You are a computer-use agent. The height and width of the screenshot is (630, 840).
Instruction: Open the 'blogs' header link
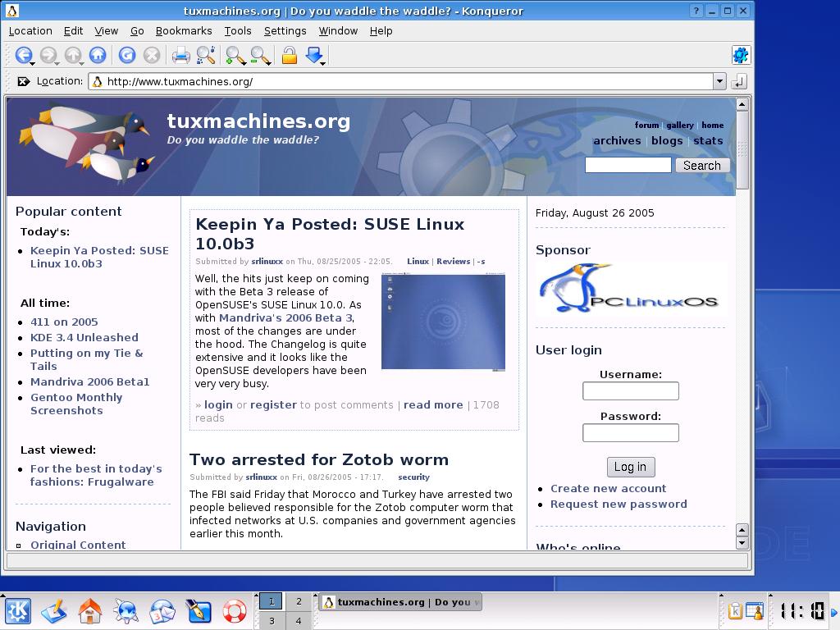667,141
